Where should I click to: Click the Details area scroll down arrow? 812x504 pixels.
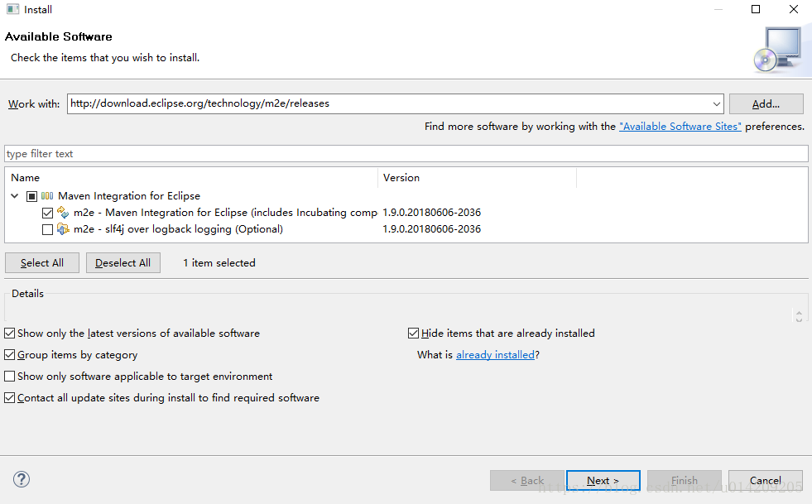[799, 319]
